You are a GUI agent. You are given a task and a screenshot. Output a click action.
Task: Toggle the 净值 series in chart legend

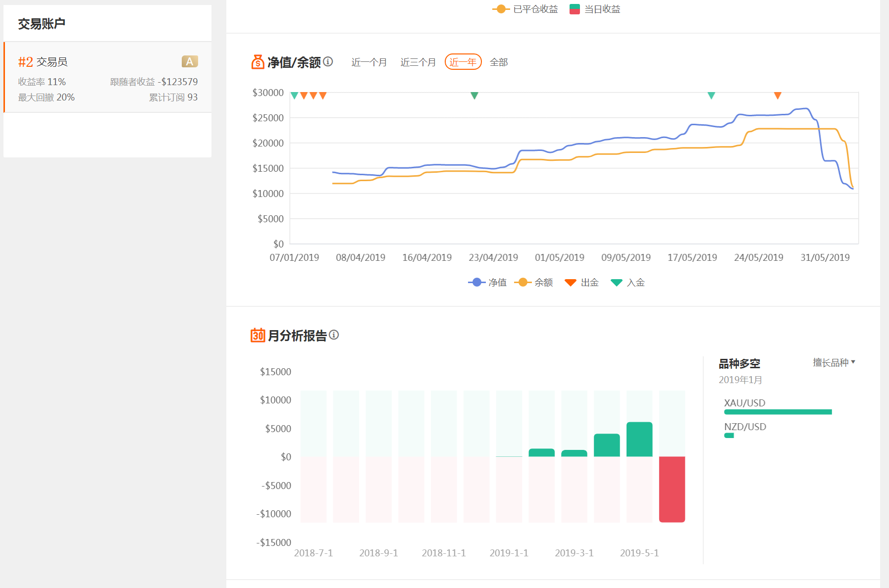[488, 282]
